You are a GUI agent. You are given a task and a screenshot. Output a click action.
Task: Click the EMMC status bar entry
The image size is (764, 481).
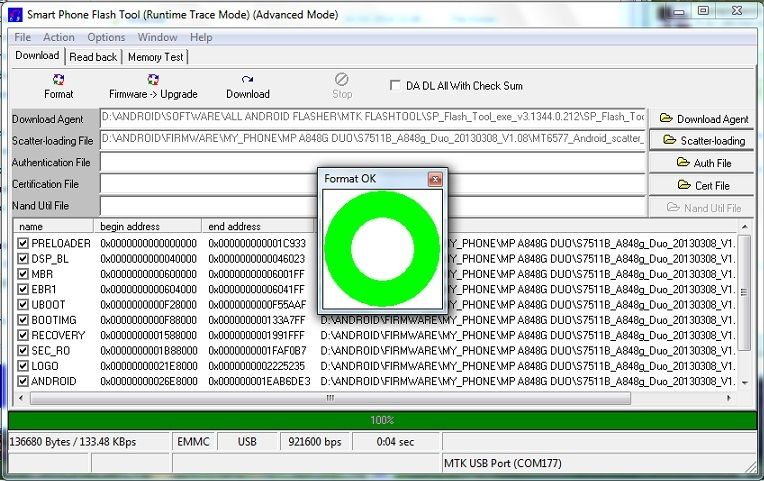(x=193, y=442)
